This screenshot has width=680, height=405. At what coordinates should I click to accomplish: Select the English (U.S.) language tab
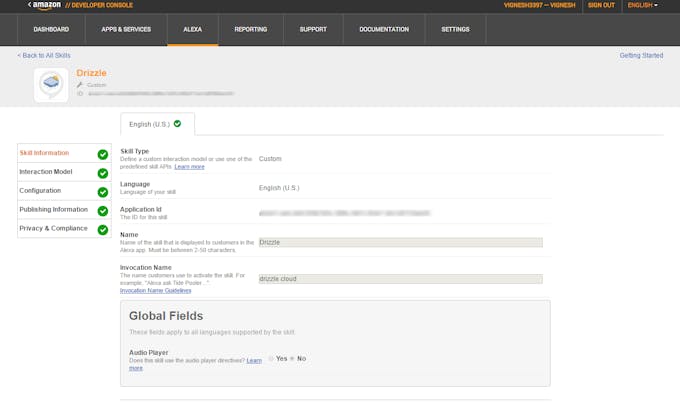[157, 124]
